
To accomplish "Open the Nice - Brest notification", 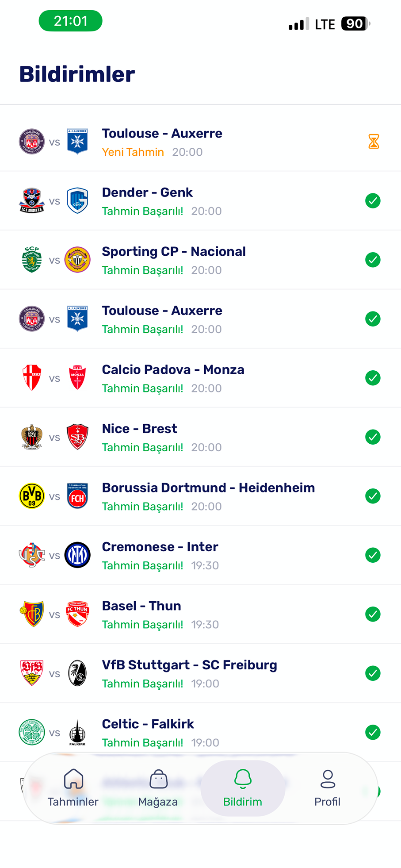I will 199,437.
